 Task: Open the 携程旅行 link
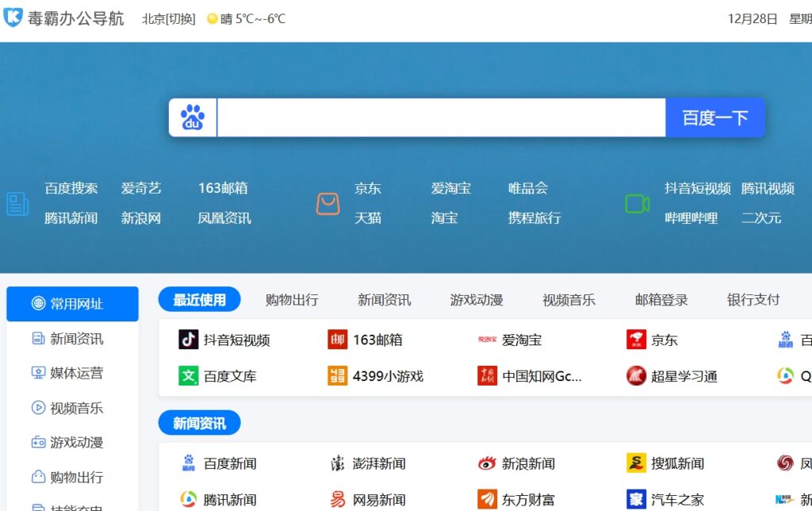coord(534,218)
